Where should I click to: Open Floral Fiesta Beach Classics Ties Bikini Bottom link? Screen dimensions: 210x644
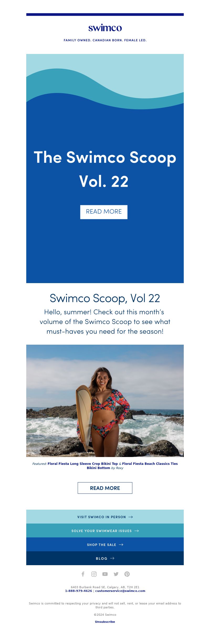(x=132, y=466)
